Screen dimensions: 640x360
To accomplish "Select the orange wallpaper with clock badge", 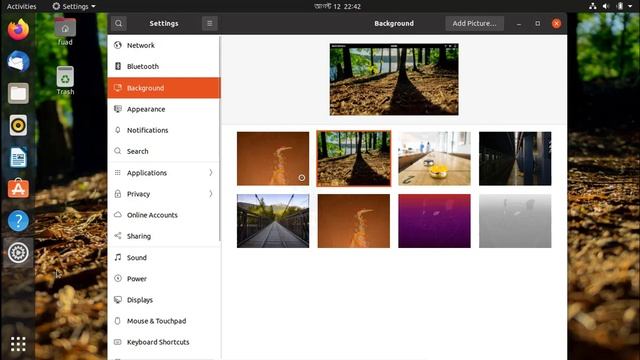I will click(x=273, y=158).
